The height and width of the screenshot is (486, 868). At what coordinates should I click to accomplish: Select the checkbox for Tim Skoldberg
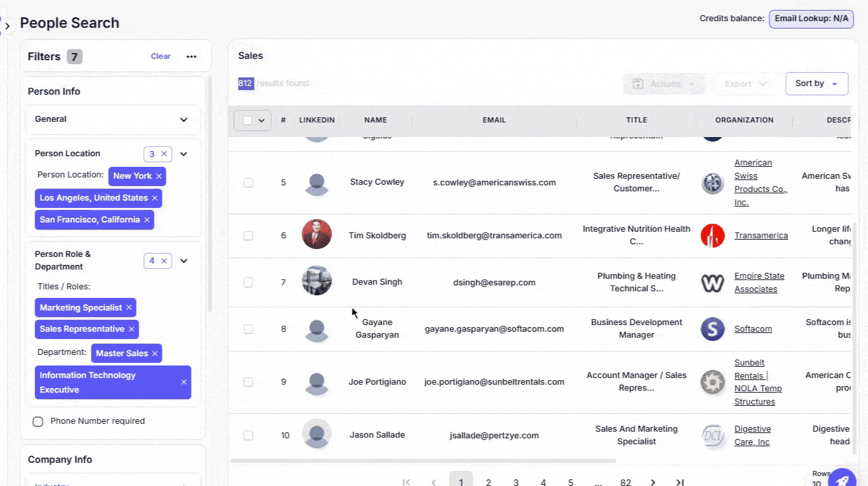coord(248,236)
